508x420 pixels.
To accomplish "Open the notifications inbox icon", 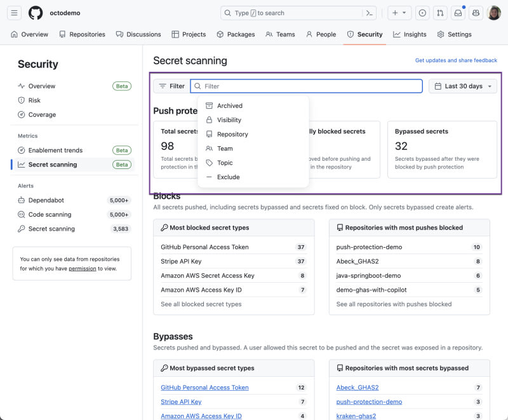I will pos(457,13).
